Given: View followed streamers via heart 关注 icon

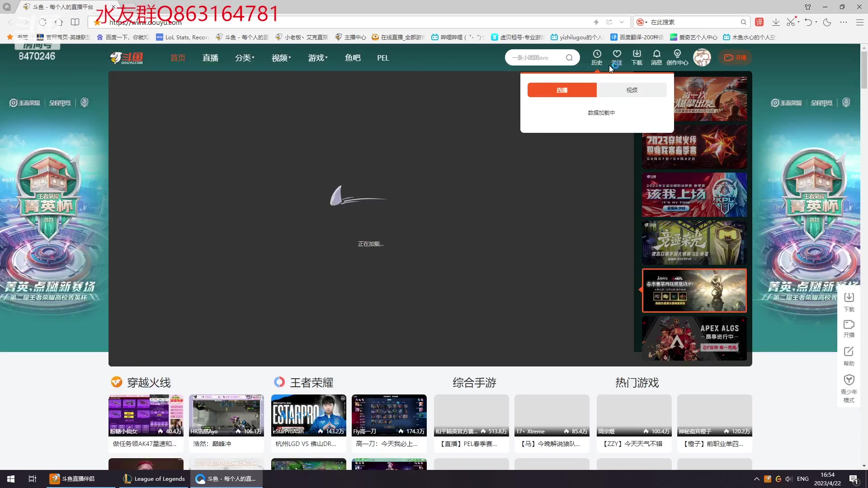Looking at the screenshot, I should coord(617,57).
